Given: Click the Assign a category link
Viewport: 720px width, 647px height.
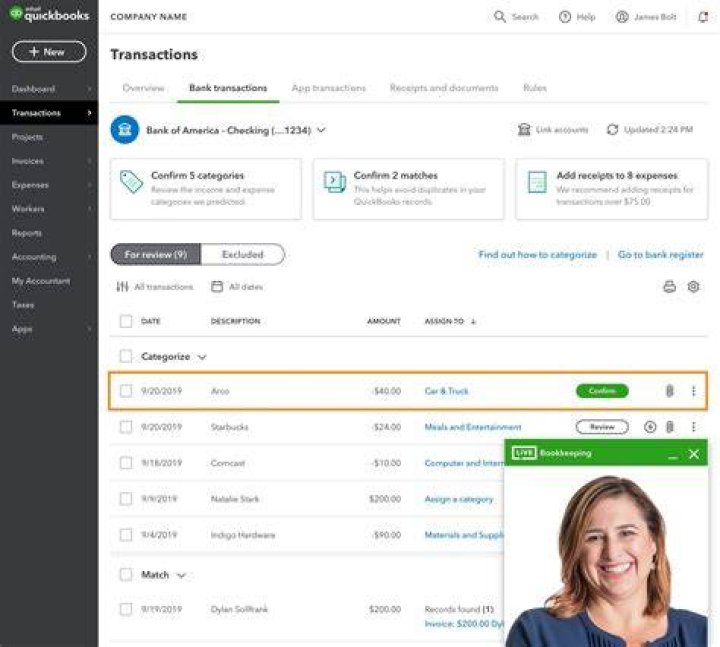Looking at the screenshot, I should click(459, 499).
